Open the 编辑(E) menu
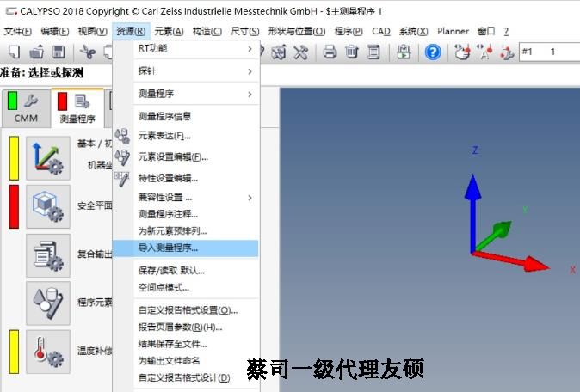 (x=55, y=32)
